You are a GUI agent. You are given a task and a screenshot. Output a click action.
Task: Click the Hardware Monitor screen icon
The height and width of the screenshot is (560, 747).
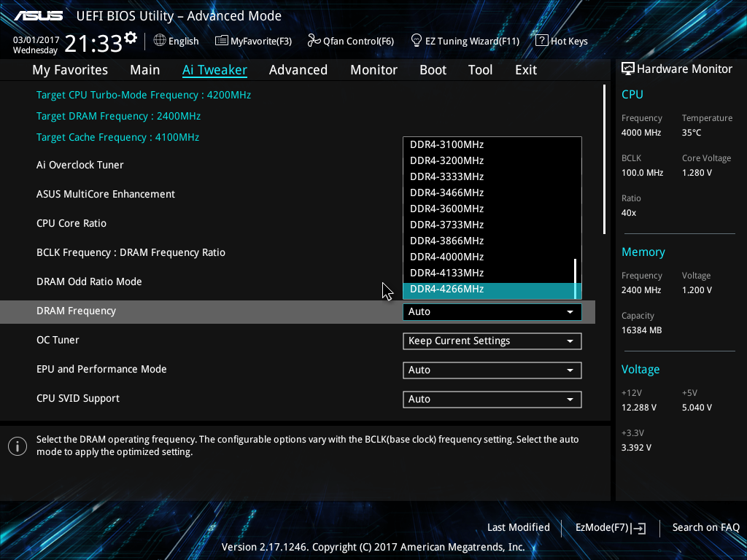click(628, 69)
